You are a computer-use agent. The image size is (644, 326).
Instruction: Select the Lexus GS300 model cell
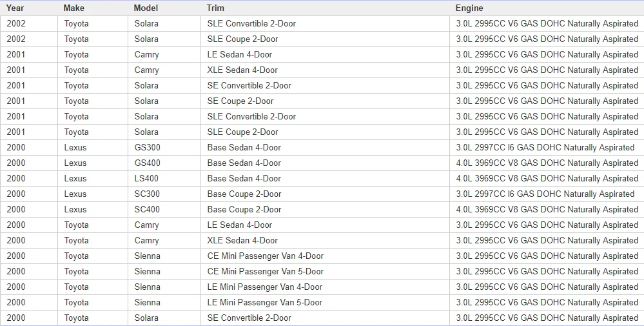164,148
